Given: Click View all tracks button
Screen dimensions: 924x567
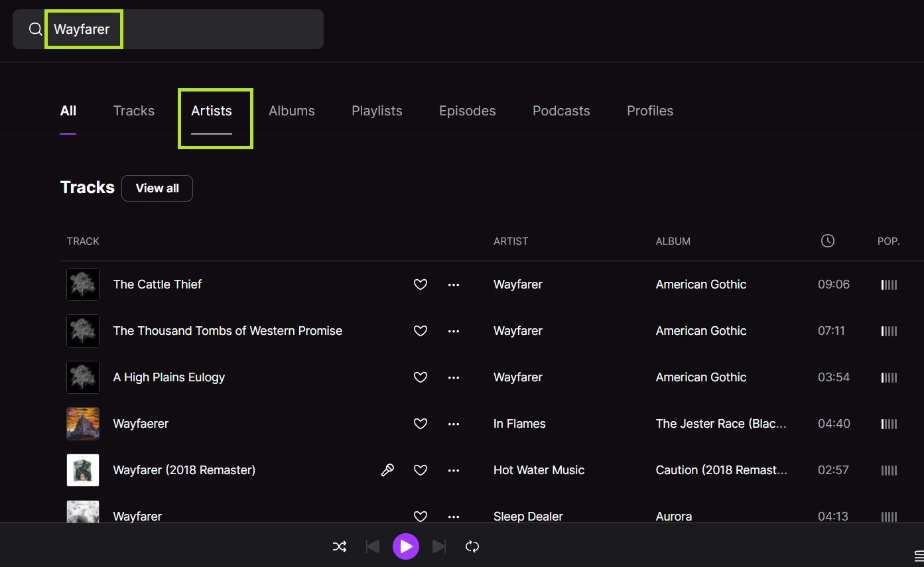Looking at the screenshot, I should [157, 188].
